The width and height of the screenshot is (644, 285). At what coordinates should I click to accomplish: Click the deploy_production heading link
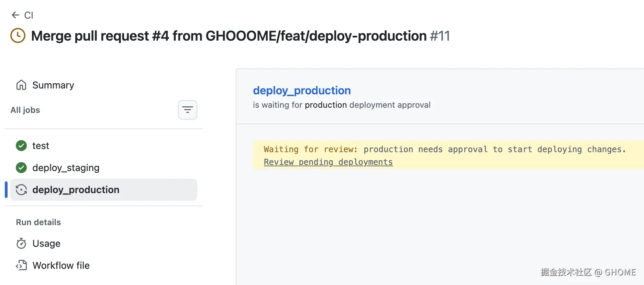click(x=302, y=91)
